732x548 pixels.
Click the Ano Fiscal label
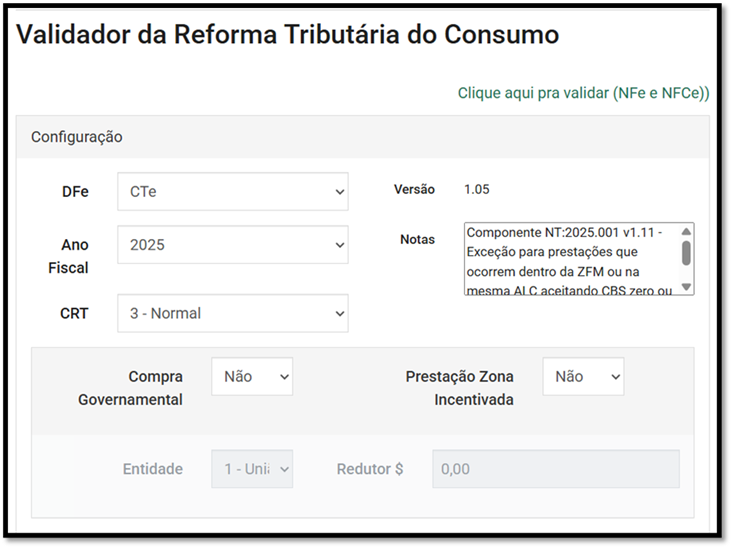pyautogui.click(x=75, y=256)
